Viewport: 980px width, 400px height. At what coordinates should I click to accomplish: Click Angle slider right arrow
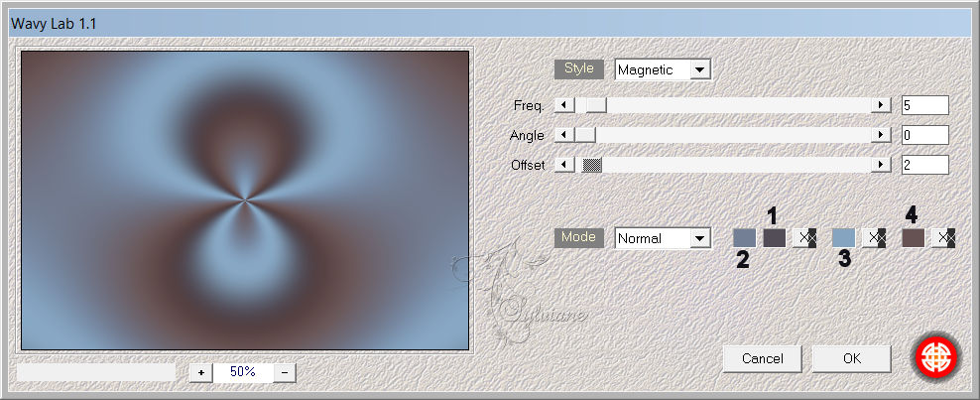pyautogui.click(x=881, y=135)
